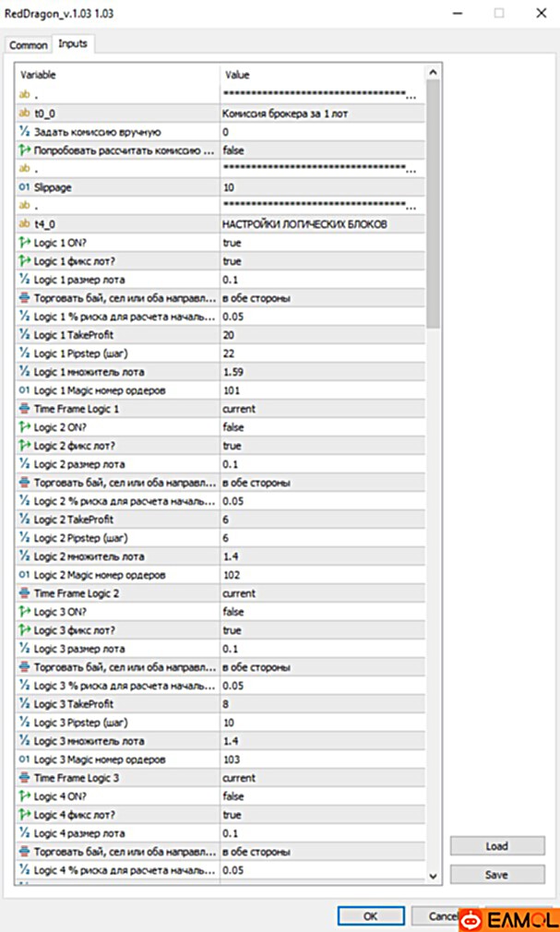Load a settings file with Load button
This screenshot has height=932, width=560.
pos(497,846)
